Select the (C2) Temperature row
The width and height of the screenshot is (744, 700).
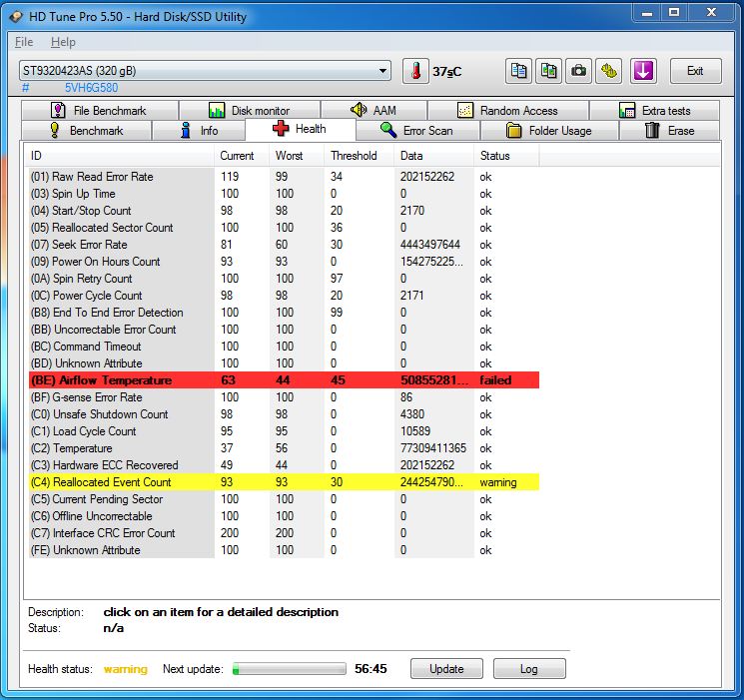pos(284,448)
